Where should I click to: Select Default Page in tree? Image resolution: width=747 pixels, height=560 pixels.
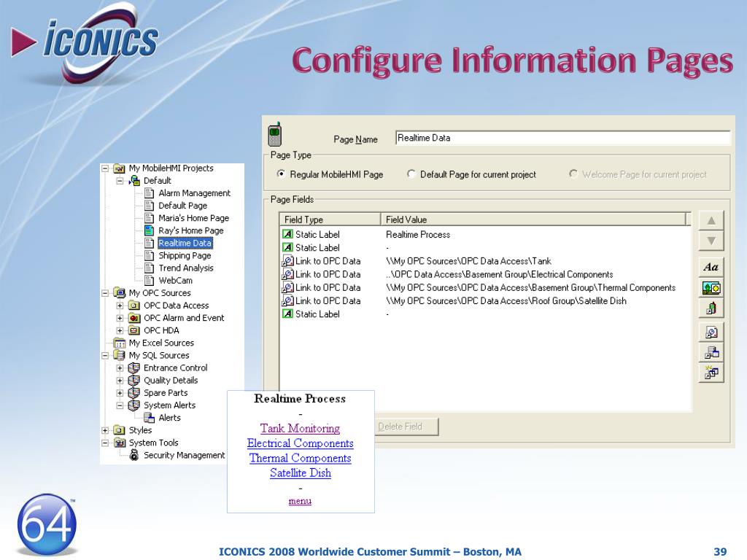182,206
